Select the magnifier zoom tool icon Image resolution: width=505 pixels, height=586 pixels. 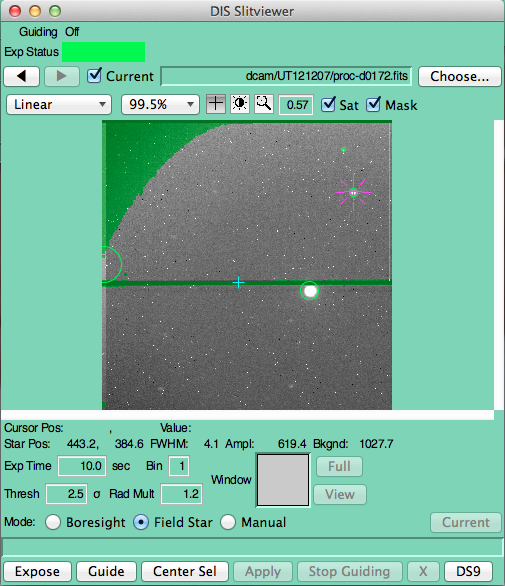tap(264, 104)
